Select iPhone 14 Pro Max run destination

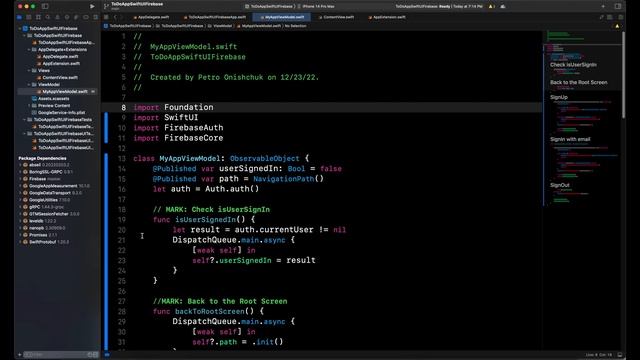click(316, 7)
